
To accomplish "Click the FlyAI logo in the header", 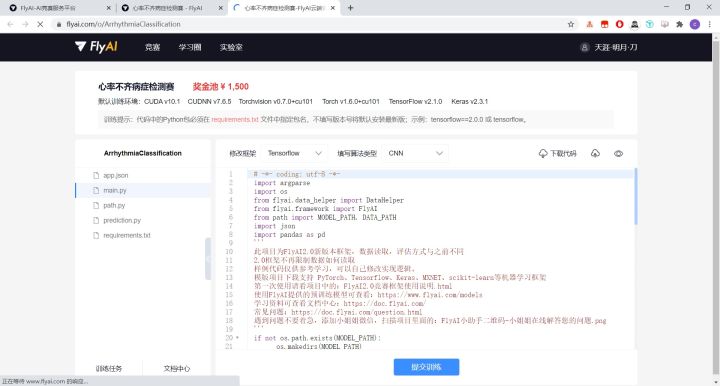I will coord(96,47).
